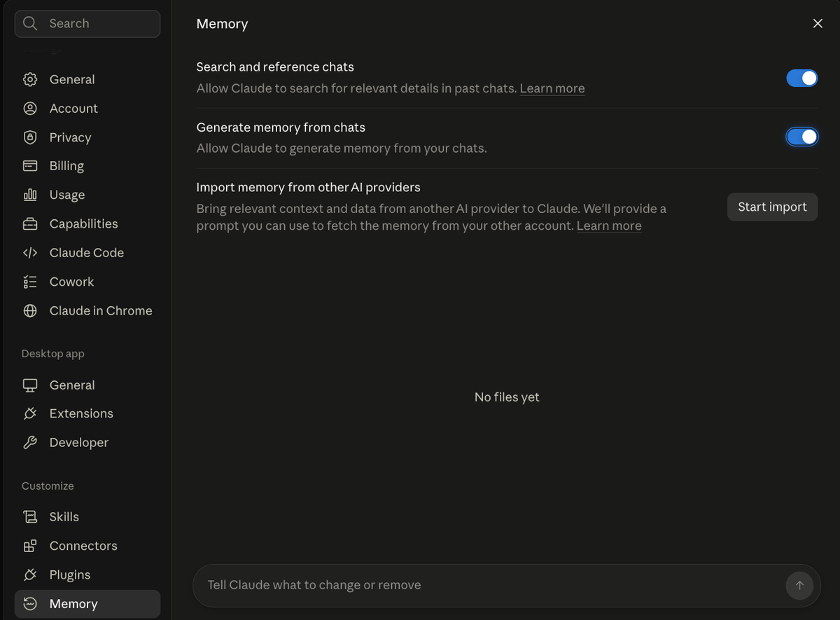
Task: Click the Start import button
Action: [x=772, y=207]
